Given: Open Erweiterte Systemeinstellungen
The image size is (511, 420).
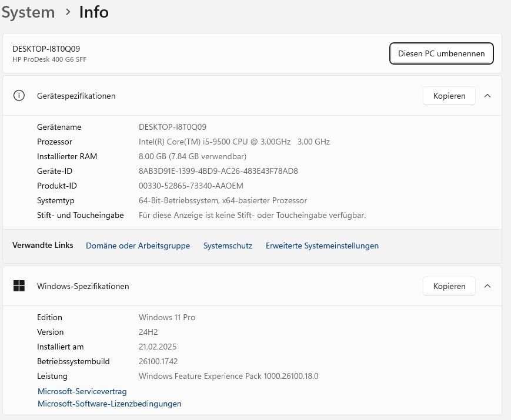Looking at the screenshot, I should [x=322, y=246].
